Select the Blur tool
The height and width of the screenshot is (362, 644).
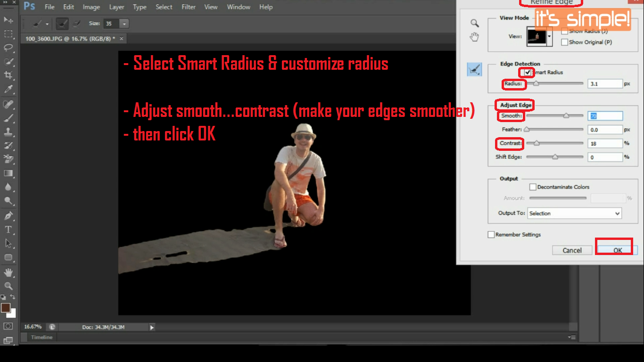8,187
